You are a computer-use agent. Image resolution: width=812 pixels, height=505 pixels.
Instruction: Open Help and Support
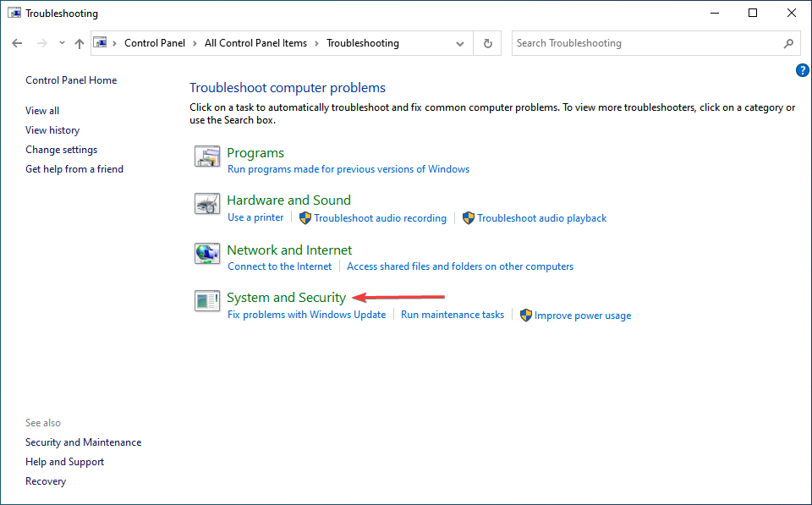pos(65,462)
